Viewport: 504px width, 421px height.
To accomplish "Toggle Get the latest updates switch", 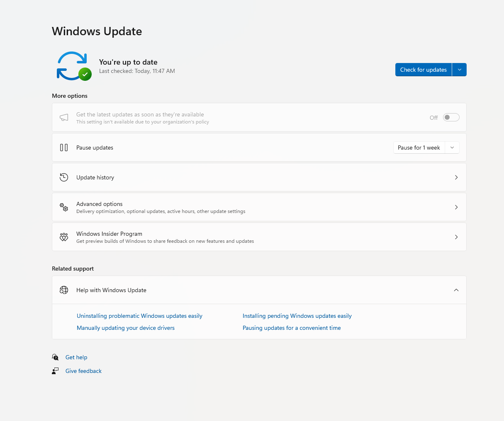I will pos(451,117).
